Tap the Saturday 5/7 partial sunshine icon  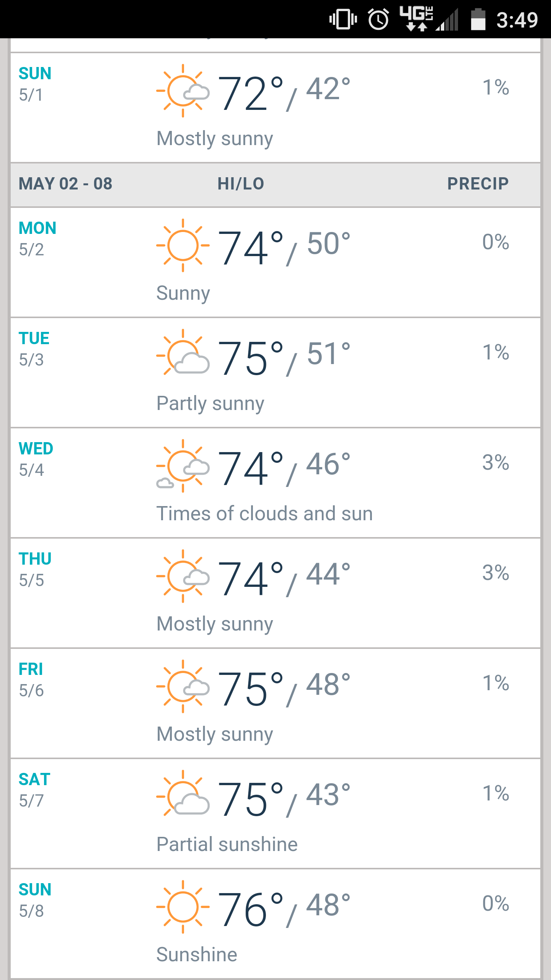183,797
